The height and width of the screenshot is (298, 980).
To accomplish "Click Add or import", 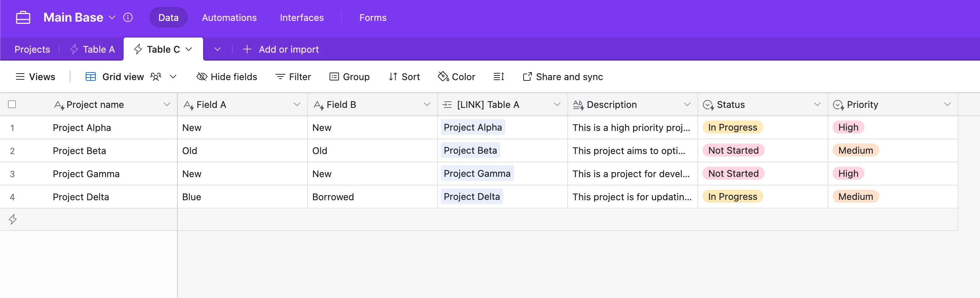I will [289, 49].
